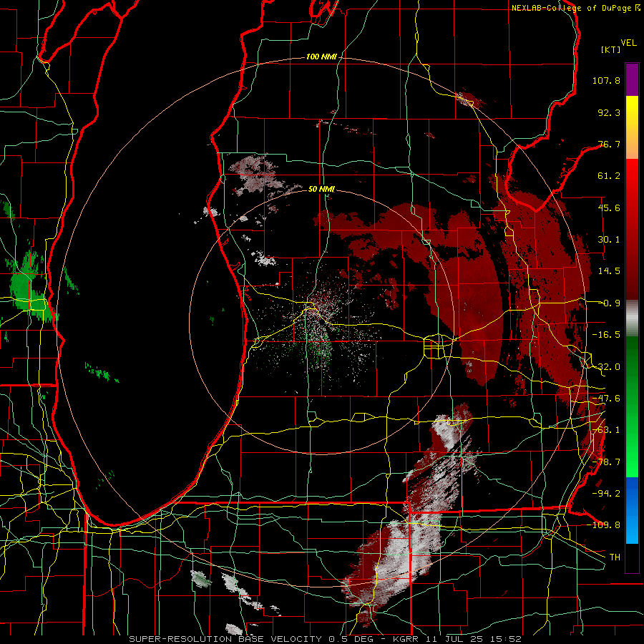Click the 14.5 velocity scale value

pos(609,271)
